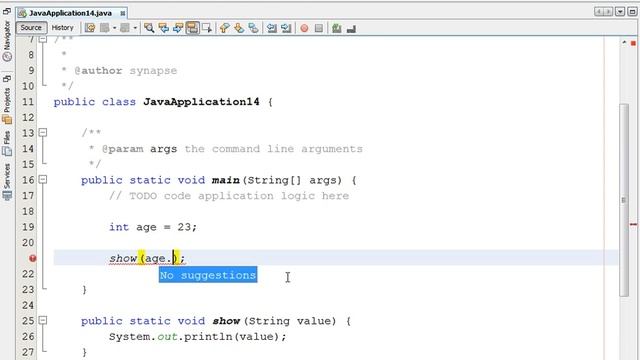Click the underlined show call on line 21
The height and width of the screenshot is (360, 640).
122,258
